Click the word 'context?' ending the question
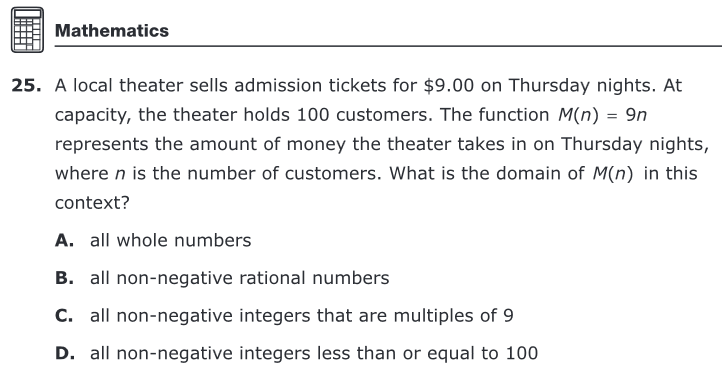This screenshot has height=385, width=722. click(92, 203)
